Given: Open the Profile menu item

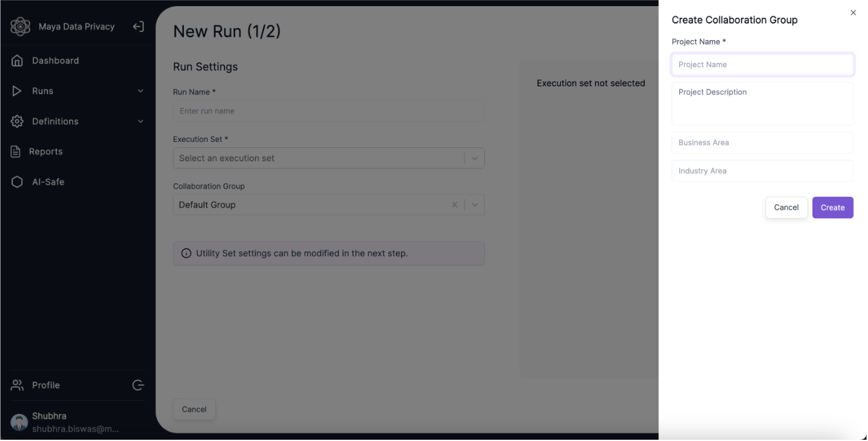Looking at the screenshot, I should (46, 385).
